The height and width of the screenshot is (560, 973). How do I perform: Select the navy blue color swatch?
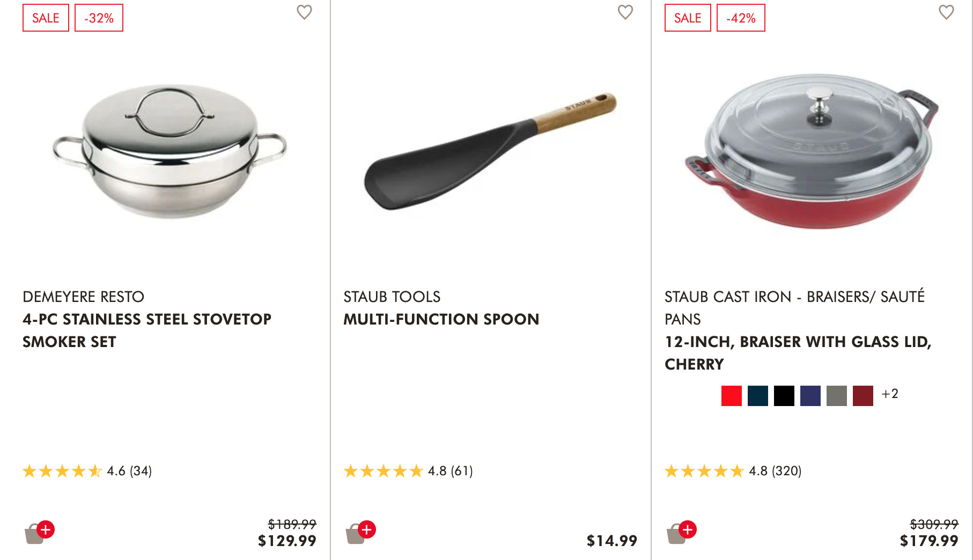[x=810, y=396]
